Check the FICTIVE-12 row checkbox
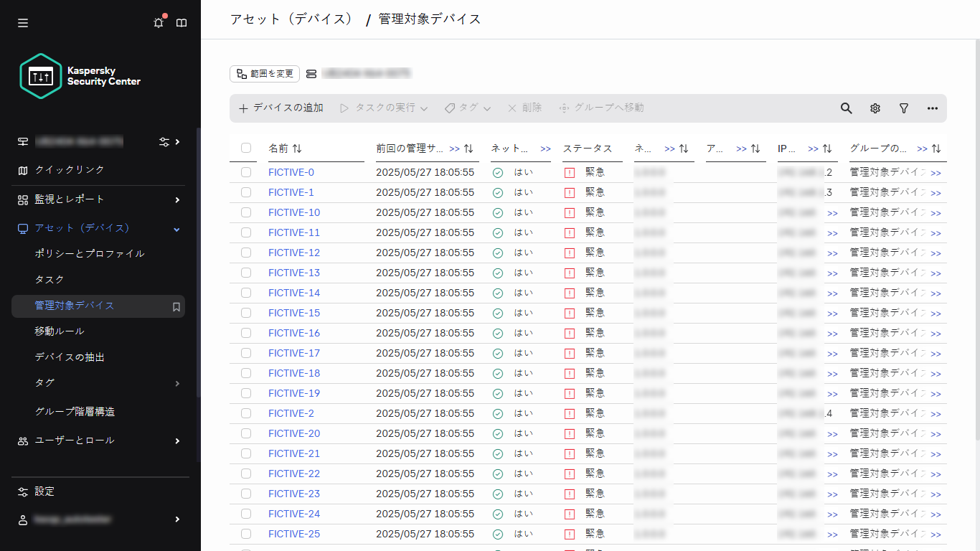Screen dimensions: 980x551 point(246,253)
